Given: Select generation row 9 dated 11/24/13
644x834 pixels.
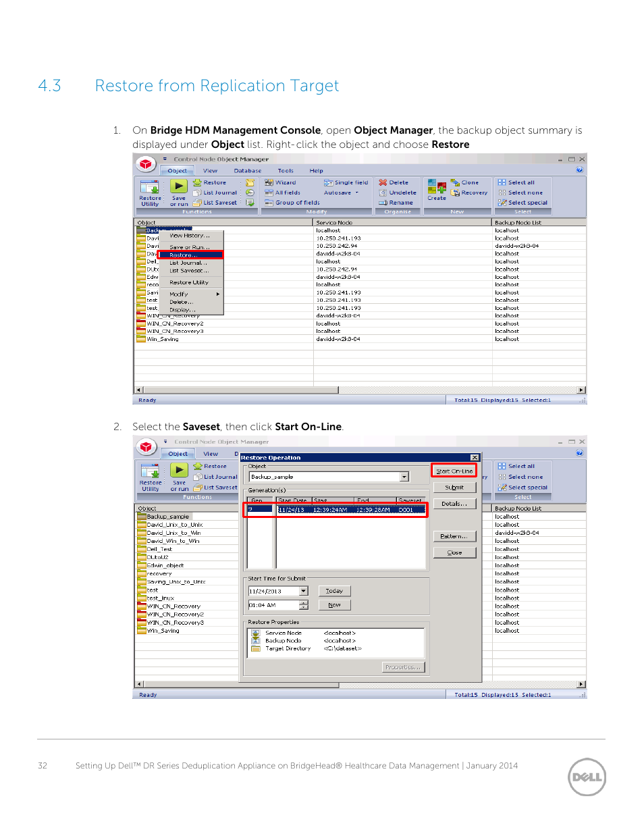Looking at the screenshot, I should click(x=336, y=509).
